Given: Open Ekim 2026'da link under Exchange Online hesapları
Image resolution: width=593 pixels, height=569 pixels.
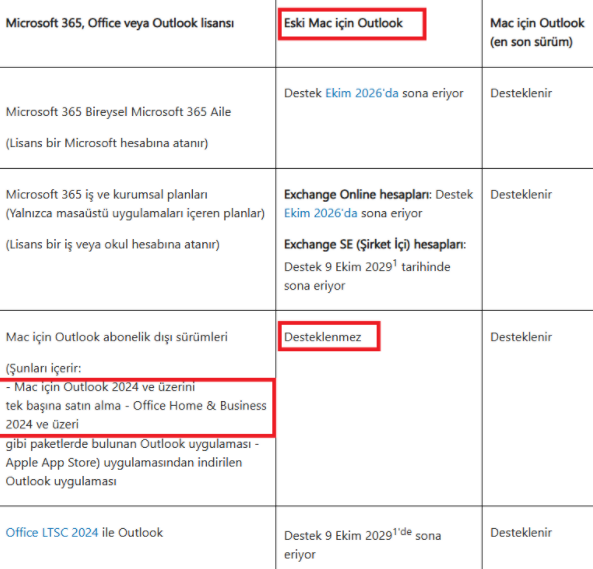Looking at the screenshot, I should (x=320, y=213).
